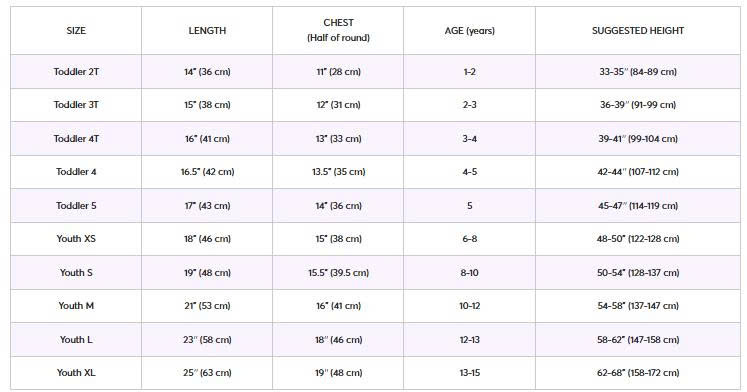Click the AGE (years) column header
Screen dimensions: 747x392
(x=470, y=30)
